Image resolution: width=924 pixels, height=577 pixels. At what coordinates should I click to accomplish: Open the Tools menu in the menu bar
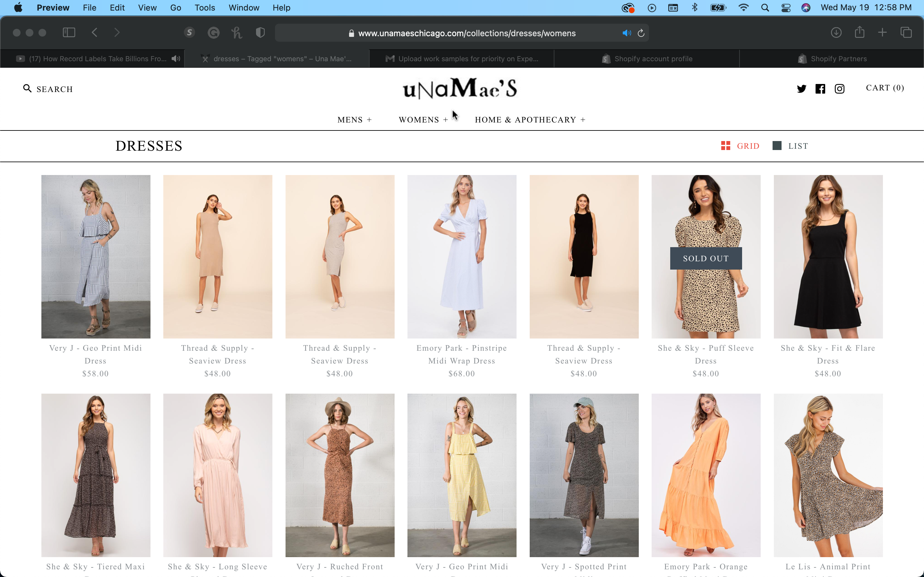(x=205, y=8)
